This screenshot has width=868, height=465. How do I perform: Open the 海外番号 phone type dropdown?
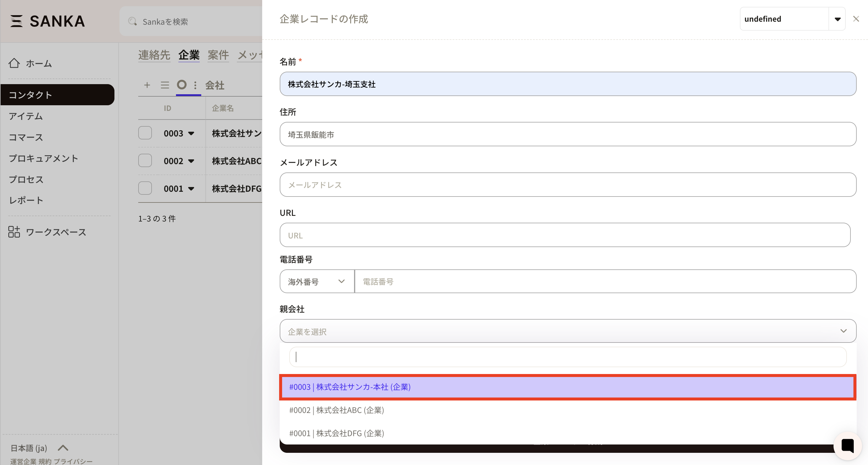[x=317, y=281]
